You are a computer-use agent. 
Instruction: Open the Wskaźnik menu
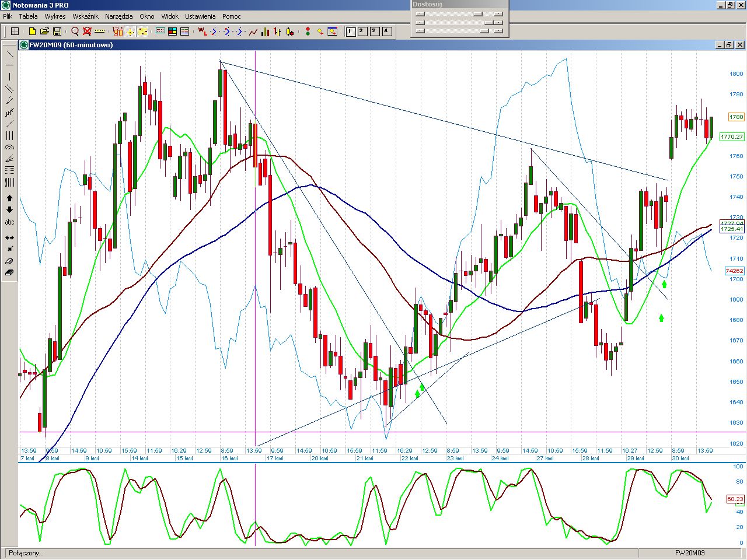(x=85, y=16)
